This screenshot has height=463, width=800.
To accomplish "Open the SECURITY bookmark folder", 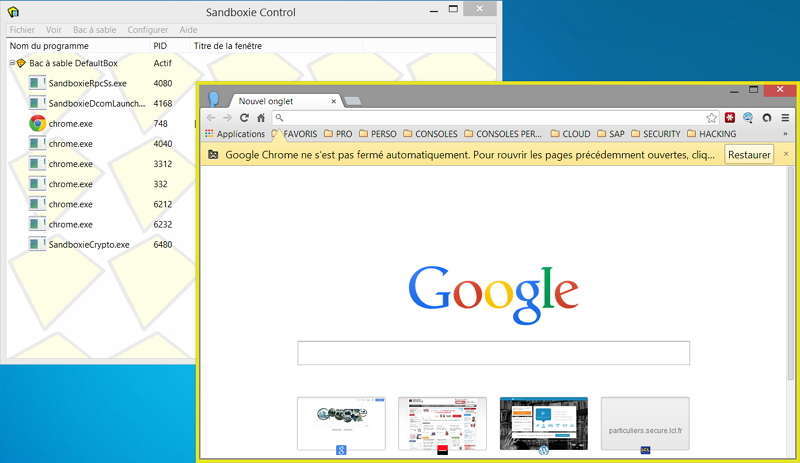I will [x=656, y=134].
